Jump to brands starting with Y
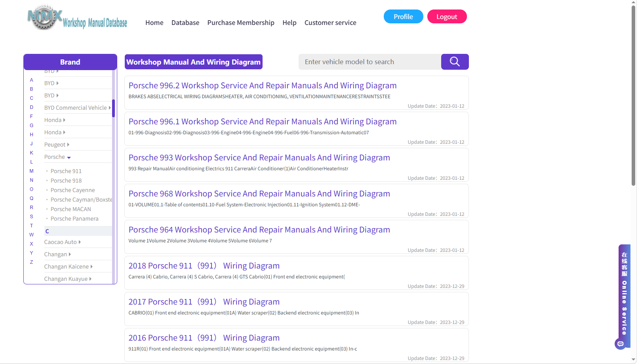638x364 pixels. (x=32, y=253)
